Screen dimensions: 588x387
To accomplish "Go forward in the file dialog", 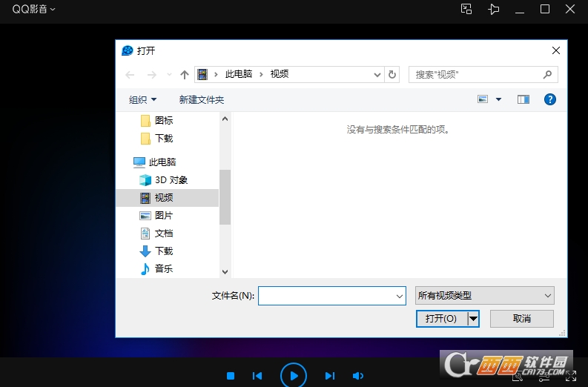I will (152, 75).
